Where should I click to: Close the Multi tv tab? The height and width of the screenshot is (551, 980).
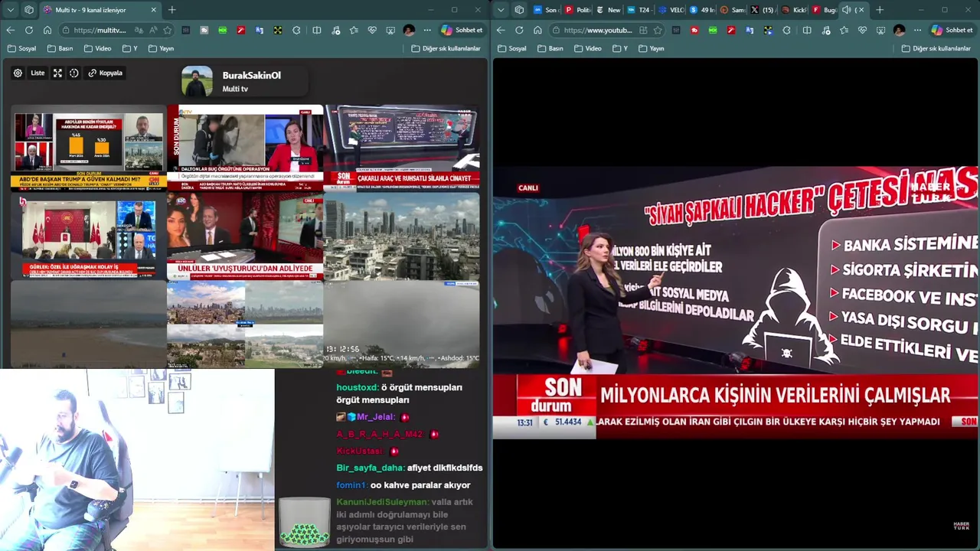tap(153, 10)
